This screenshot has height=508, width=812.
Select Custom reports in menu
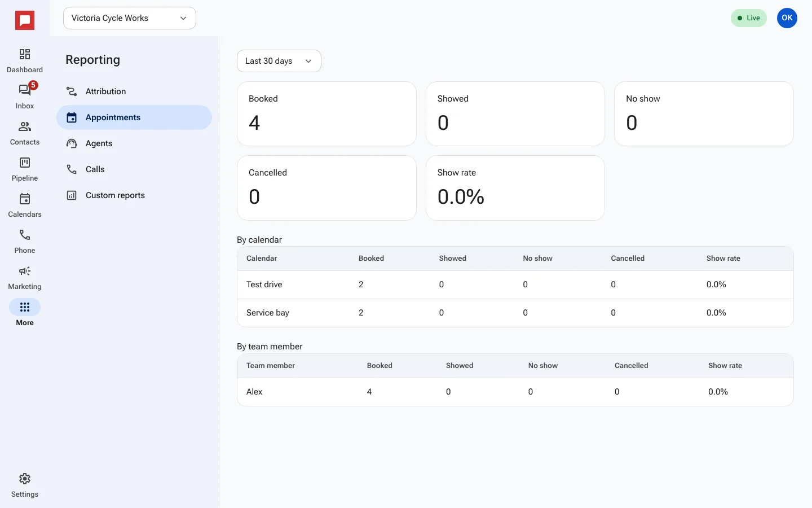[x=134, y=195]
